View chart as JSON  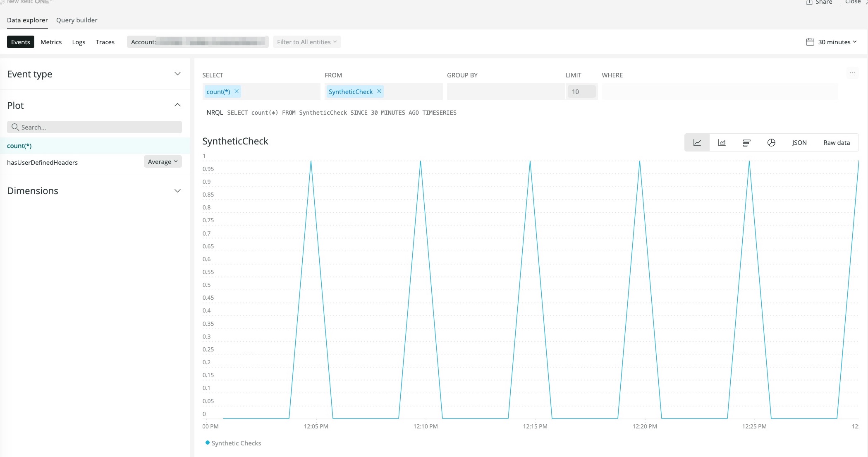799,142
